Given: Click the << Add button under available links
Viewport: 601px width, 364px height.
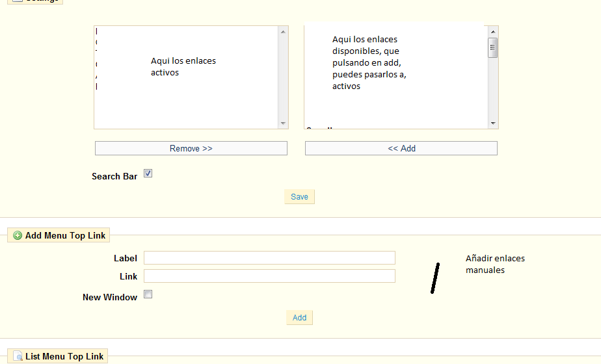Looking at the screenshot, I should (401, 149).
